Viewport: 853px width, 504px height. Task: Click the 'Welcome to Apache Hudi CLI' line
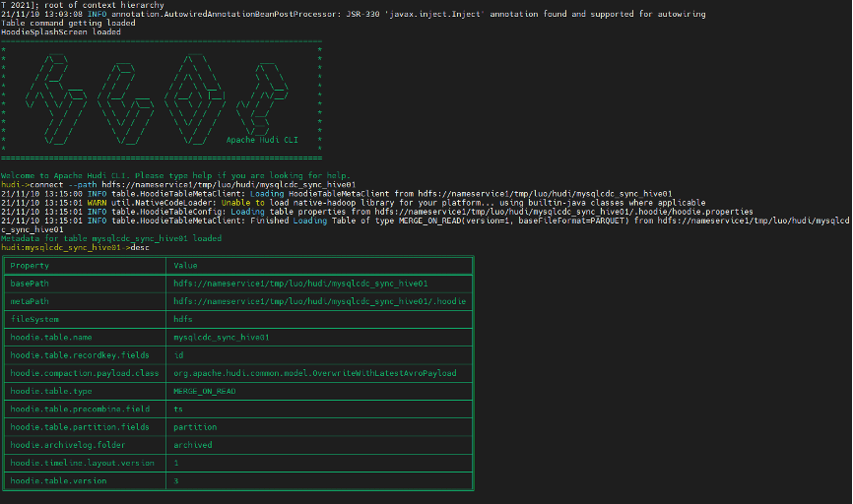click(175, 175)
